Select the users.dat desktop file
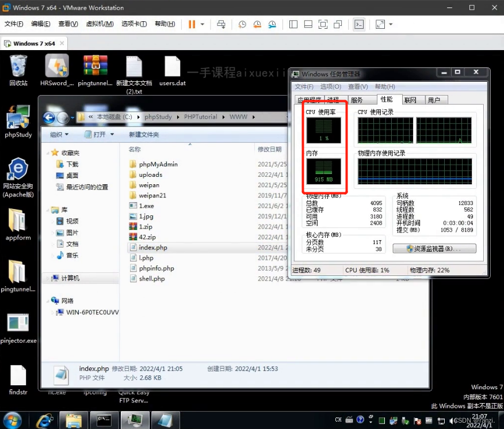Screen dimensions: 504x429 point(172,71)
